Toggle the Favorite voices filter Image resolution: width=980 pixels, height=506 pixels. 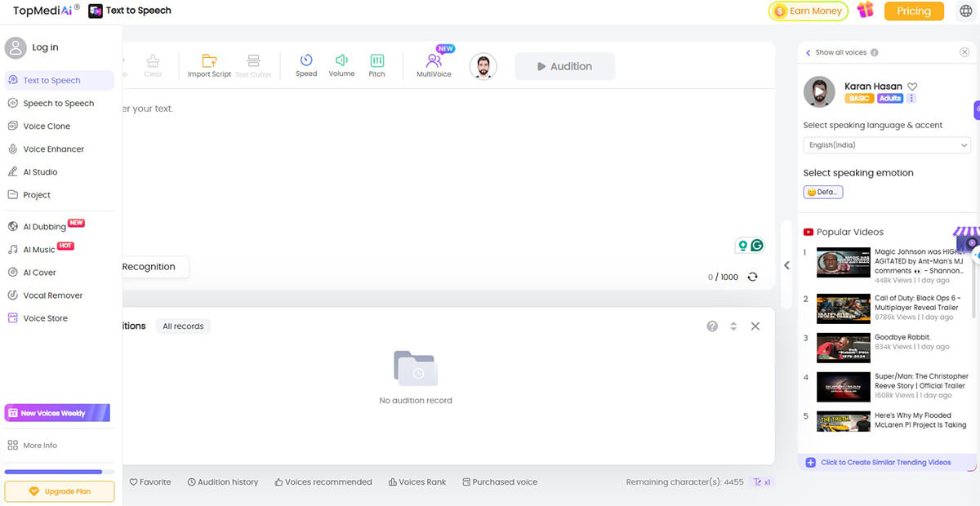click(x=150, y=482)
